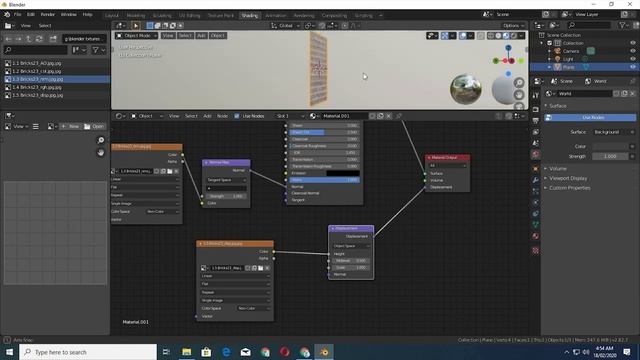Click the Blender logo menu icon
The width and height of the screenshot is (640, 360).
point(7,14)
